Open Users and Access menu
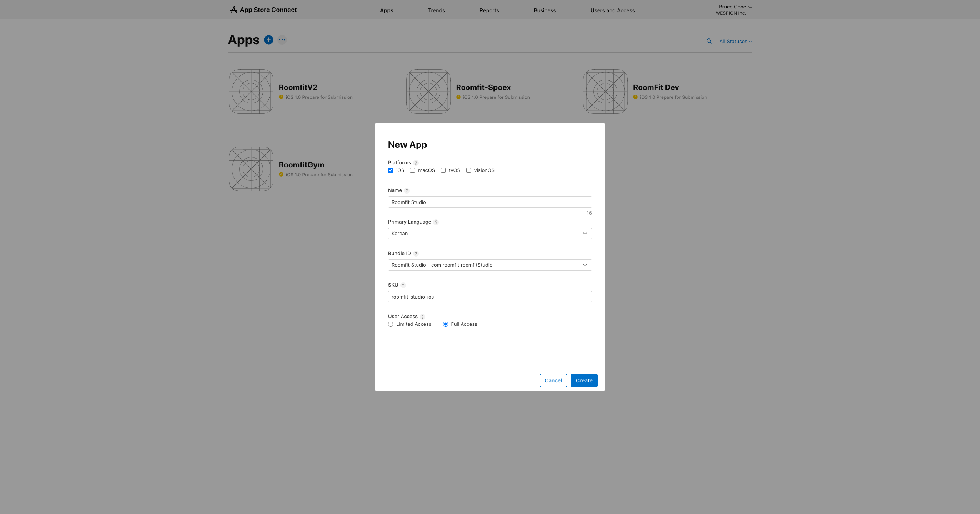Viewport: 980px width, 514px height. [612, 10]
